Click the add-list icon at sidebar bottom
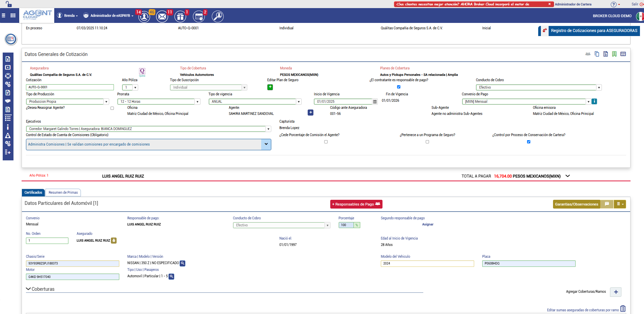Image resolution: width=644 pixels, height=314 pixels. 8,152
